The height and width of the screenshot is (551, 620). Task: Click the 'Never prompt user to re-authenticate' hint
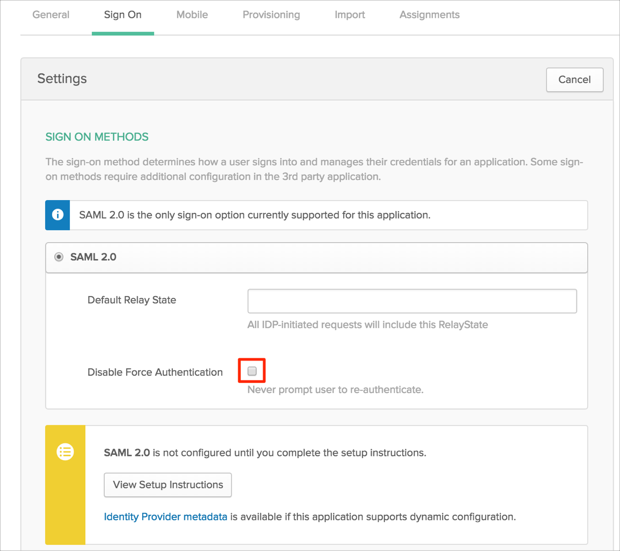point(335,389)
